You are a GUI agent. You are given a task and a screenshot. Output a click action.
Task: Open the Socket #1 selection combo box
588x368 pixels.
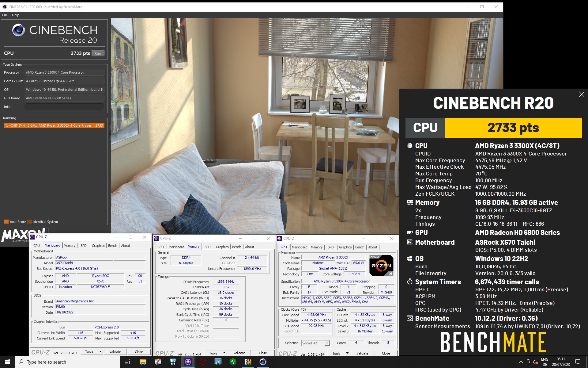315,343
